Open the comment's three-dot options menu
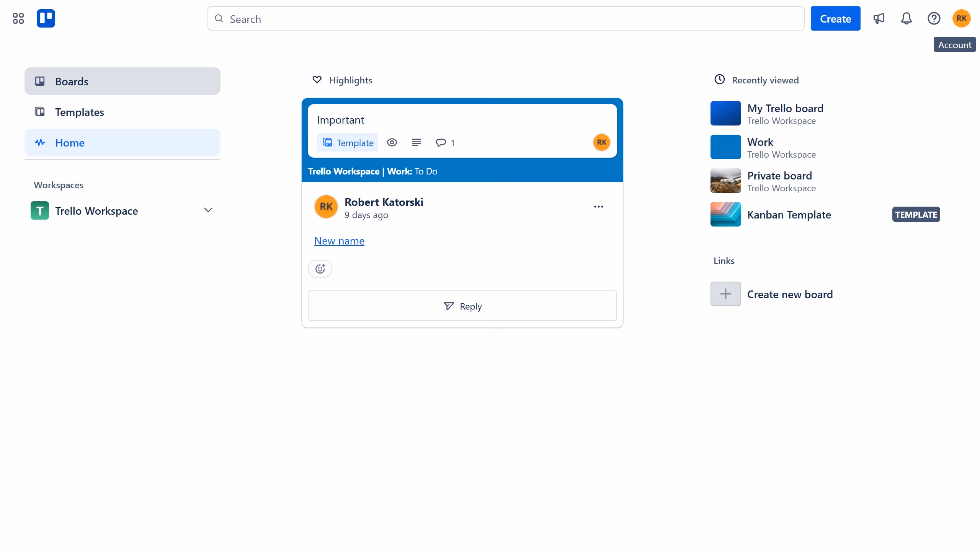Image resolution: width=980 pixels, height=551 pixels. pos(599,207)
